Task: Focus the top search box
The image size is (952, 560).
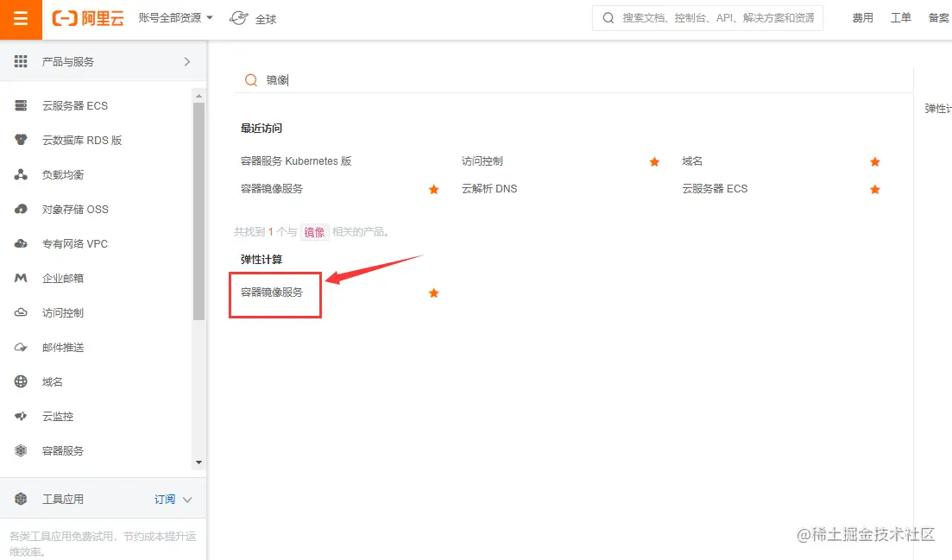Action: click(708, 18)
